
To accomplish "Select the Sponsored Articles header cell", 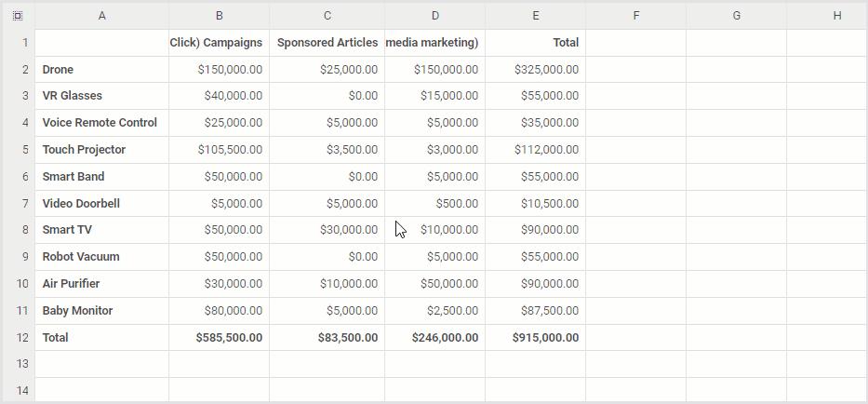I will coord(327,42).
